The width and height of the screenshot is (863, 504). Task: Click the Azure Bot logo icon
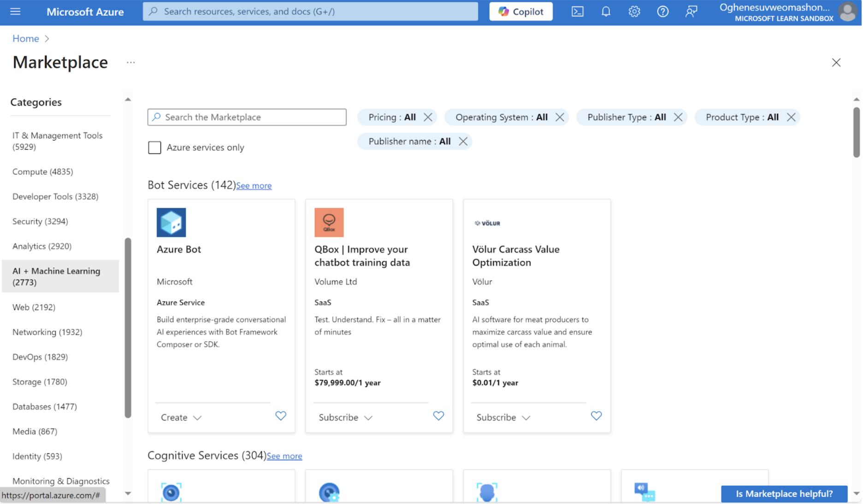point(171,223)
